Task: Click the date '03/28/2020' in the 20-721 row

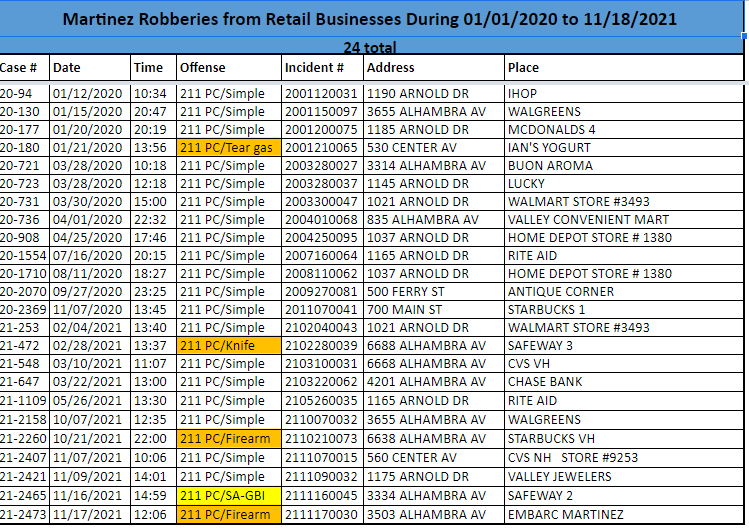Action: point(89,166)
